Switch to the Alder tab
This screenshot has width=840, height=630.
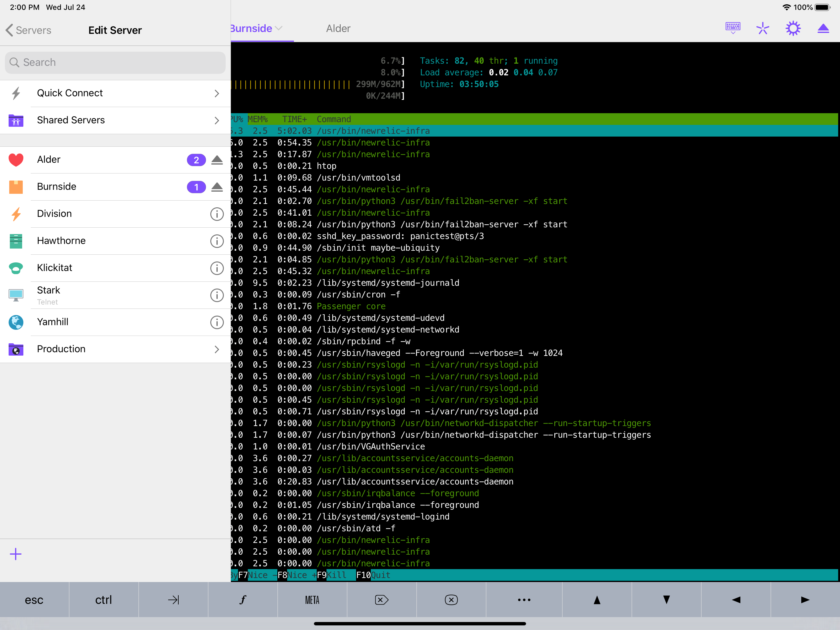[338, 29]
